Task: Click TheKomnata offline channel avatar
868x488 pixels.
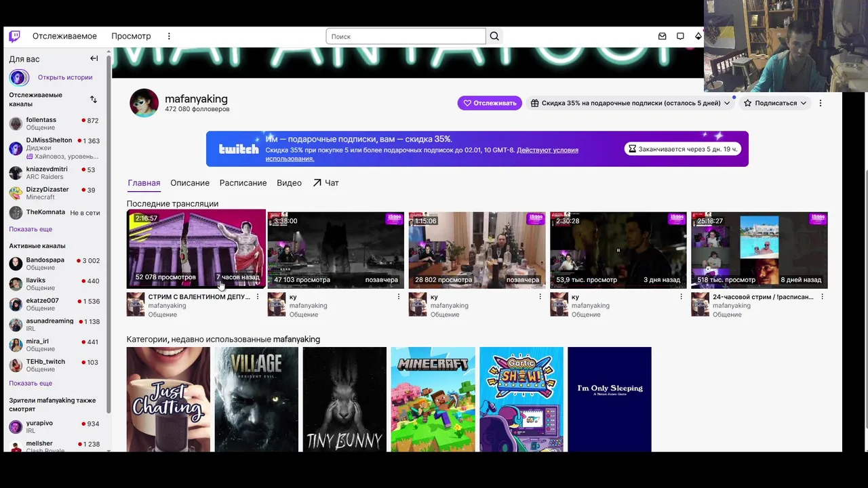Action: pyautogui.click(x=16, y=213)
